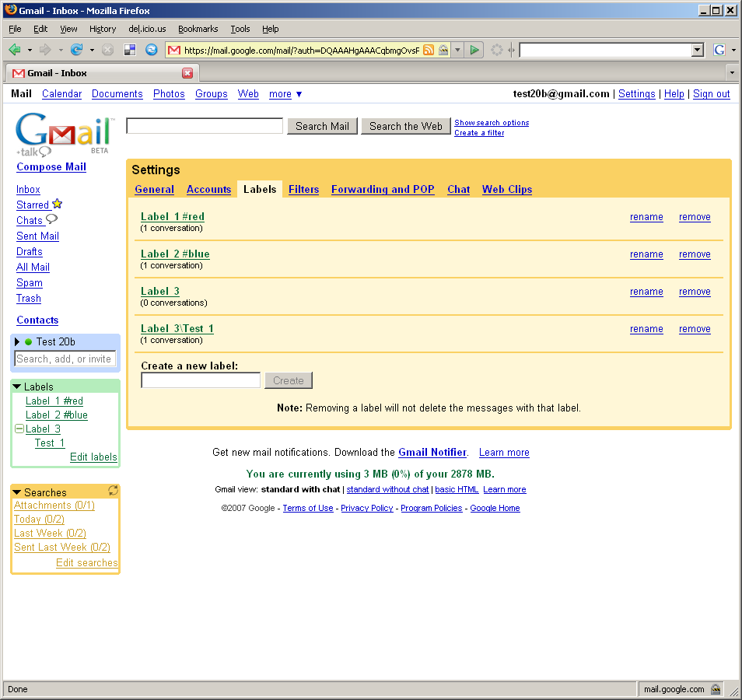Click the Sign out link
This screenshot has height=700, width=742.
pyautogui.click(x=711, y=93)
